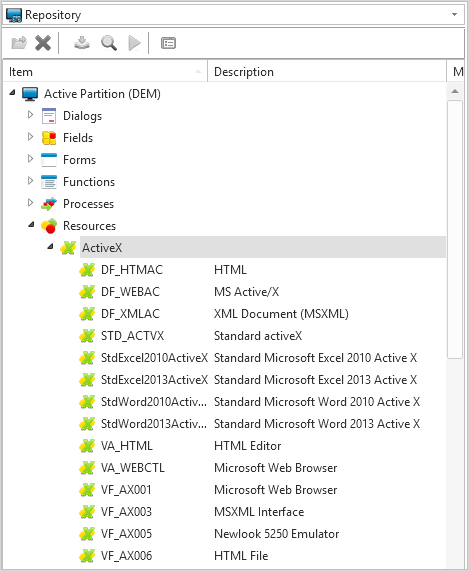Collapse the Resources tree node
The width and height of the screenshot is (469, 571).
tap(31, 225)
